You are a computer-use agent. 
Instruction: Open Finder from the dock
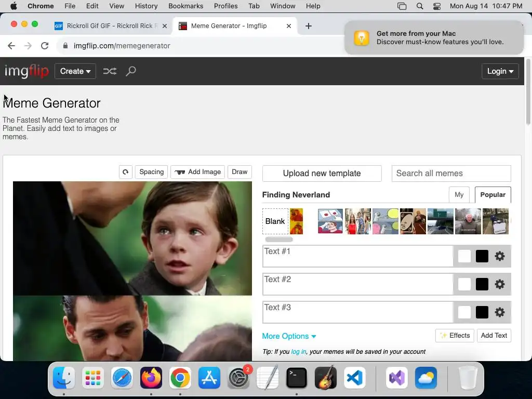[64, 378]
